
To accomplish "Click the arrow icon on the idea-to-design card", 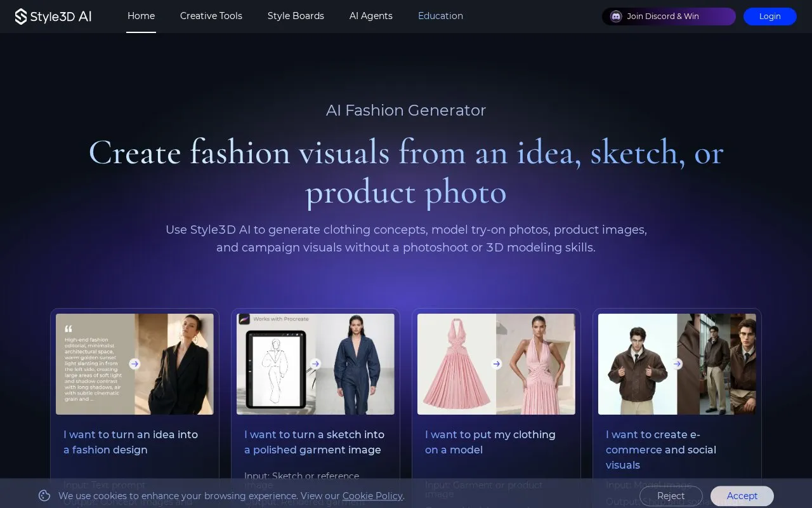I will click(x=134, y=364).
